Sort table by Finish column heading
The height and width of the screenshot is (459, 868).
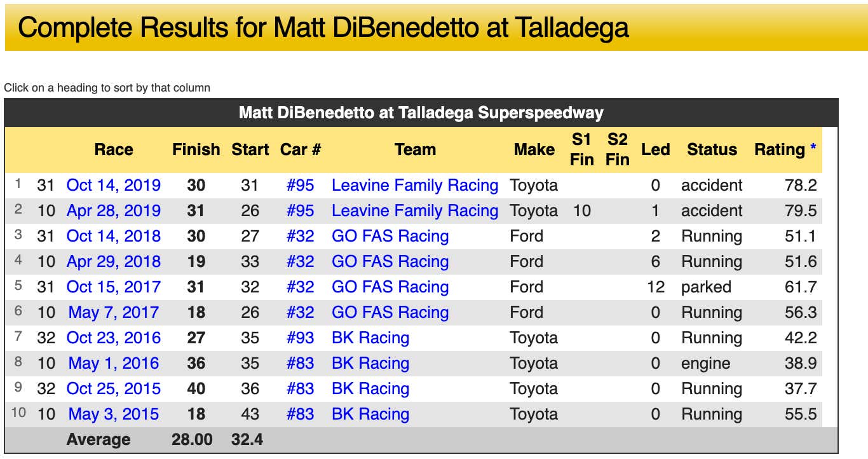[196, 149]
